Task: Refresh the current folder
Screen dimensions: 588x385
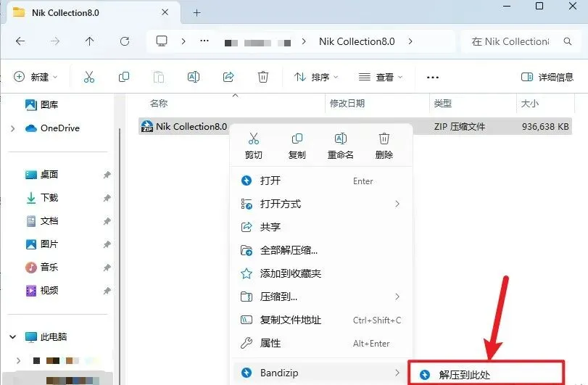Action: (x=125, y=41)
